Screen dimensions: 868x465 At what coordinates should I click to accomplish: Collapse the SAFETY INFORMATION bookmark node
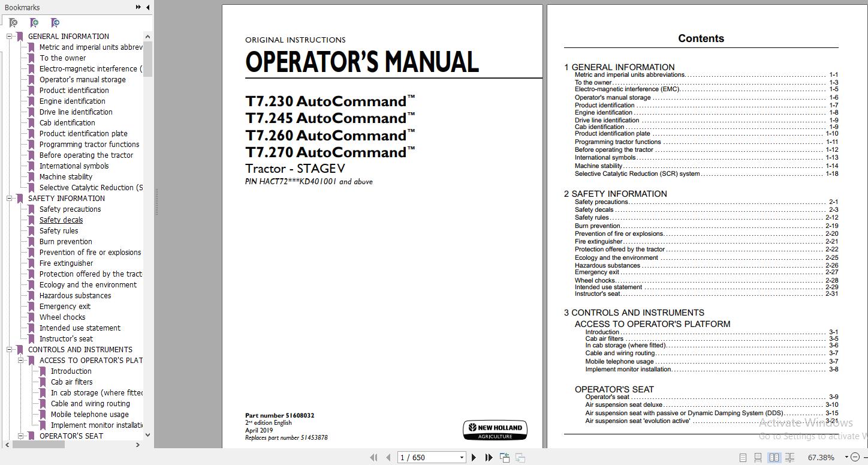(10, 198)
